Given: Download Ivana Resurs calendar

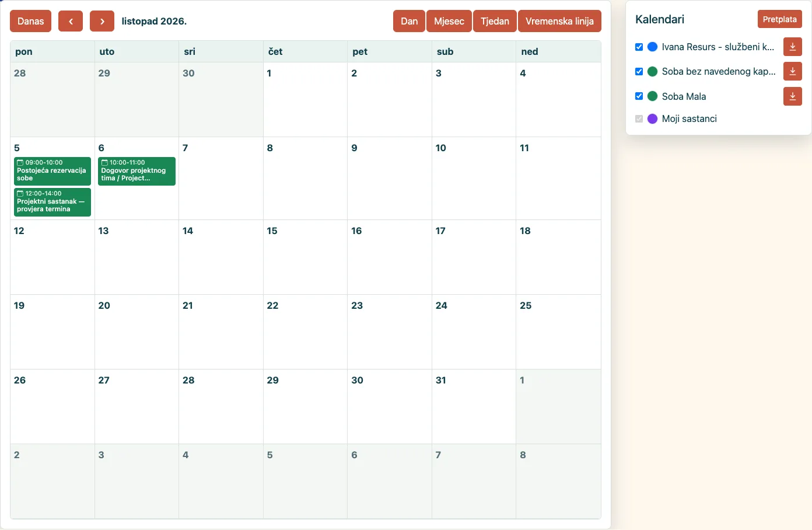Looking at the screenshot, I should [x=793, y=47].
